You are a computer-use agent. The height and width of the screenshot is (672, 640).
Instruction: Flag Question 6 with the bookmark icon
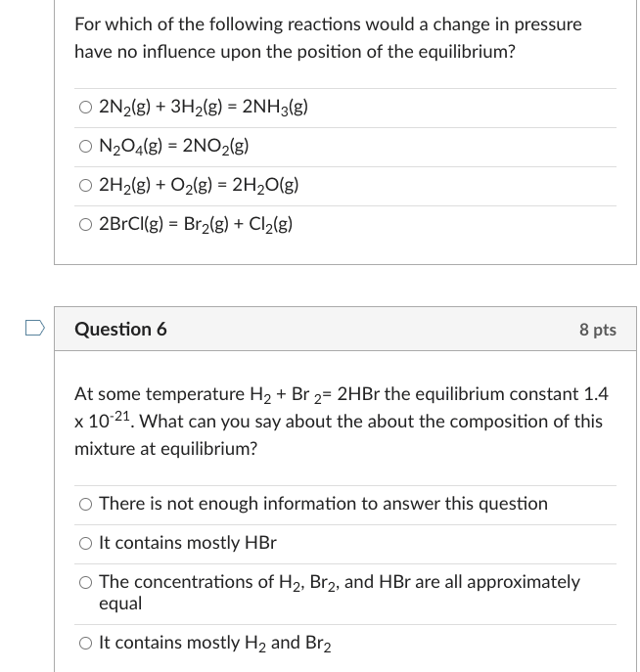point(34,328)
